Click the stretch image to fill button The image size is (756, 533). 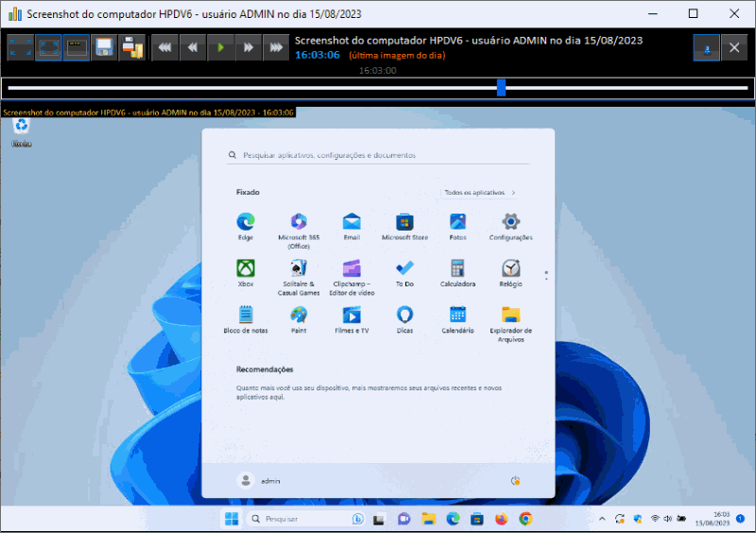pos(20,47)
